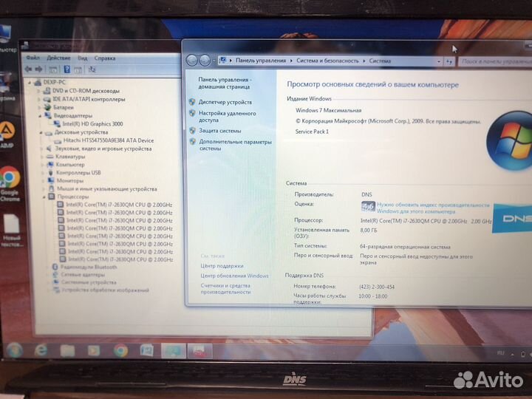Viewport: 532px width, 399px height.
Task: Select the Клавиатуры category
Action: pos(70,157)
